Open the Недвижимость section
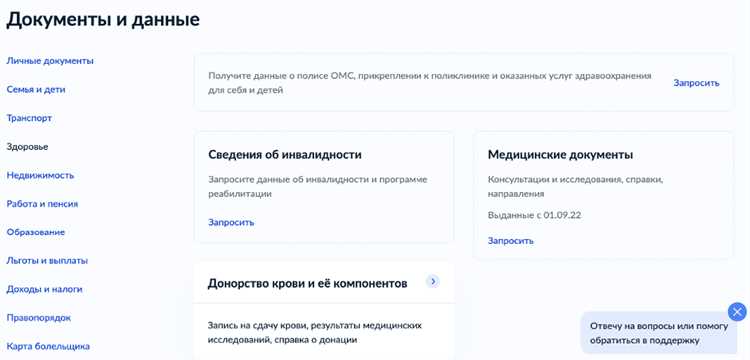This screenshot has height=360, width=750. point(40,175)
